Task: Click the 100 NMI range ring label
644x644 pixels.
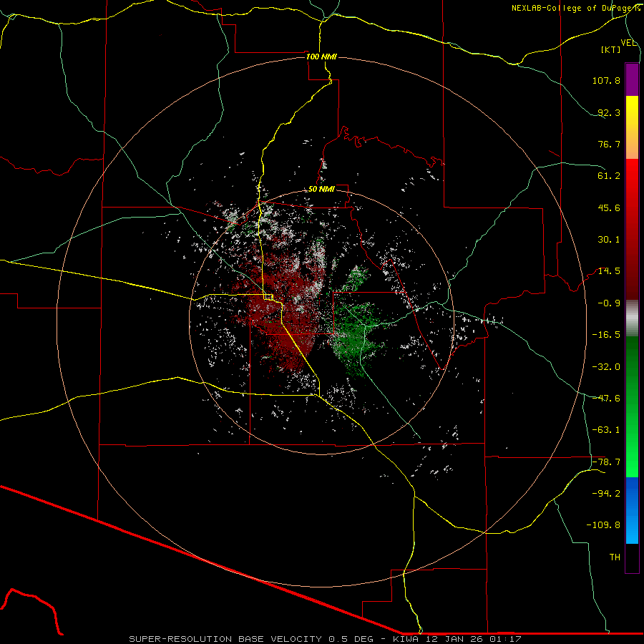Action: (x=321, y=57)
